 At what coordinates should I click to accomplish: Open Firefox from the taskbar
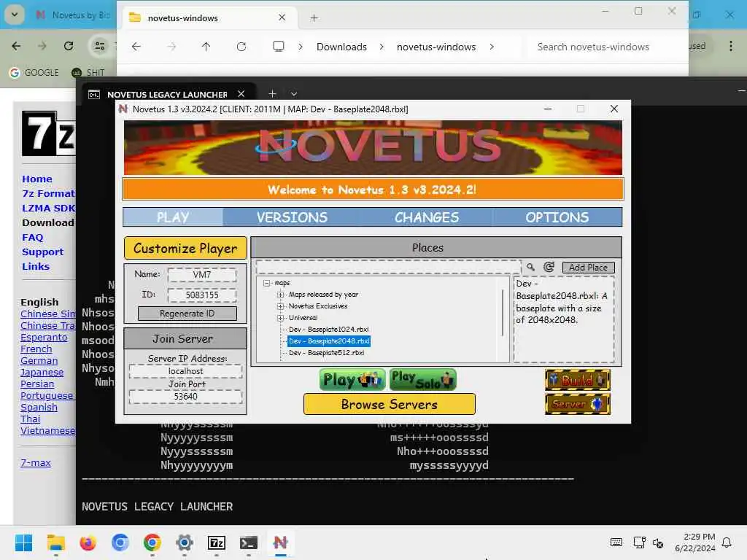88,542
